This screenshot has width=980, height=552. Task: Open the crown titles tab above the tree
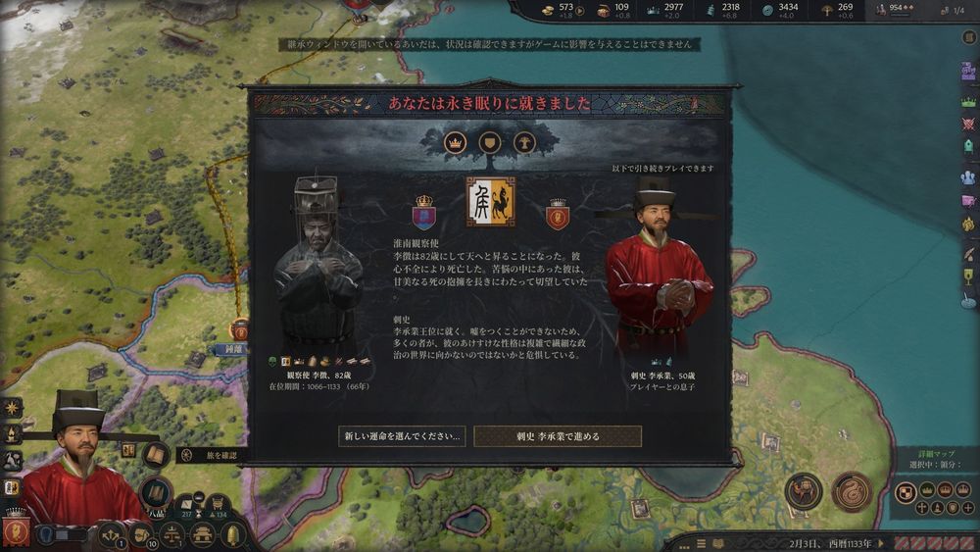click(x=456, y=143)
